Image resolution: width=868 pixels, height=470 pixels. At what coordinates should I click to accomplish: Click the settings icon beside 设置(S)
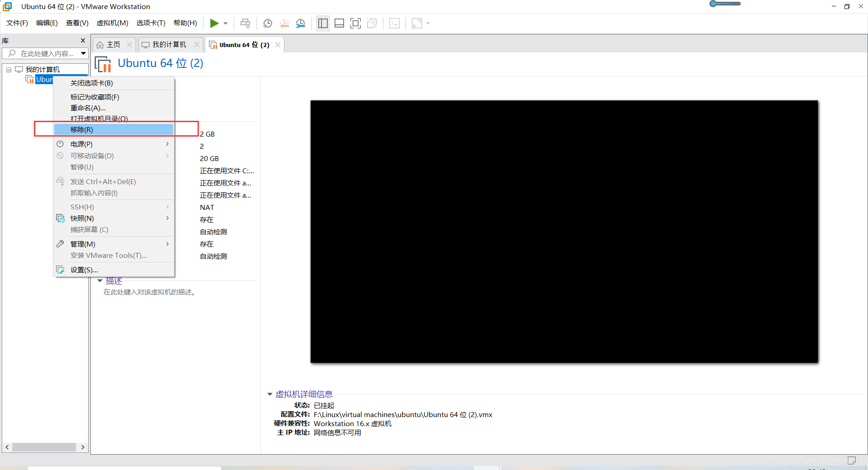pyautogui.click(x=60, y=270)
